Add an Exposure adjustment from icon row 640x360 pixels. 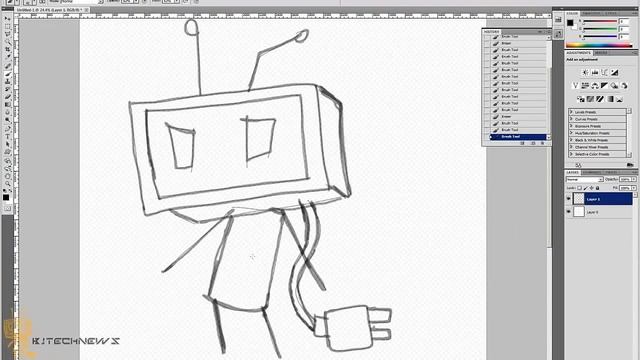(614, 73)
